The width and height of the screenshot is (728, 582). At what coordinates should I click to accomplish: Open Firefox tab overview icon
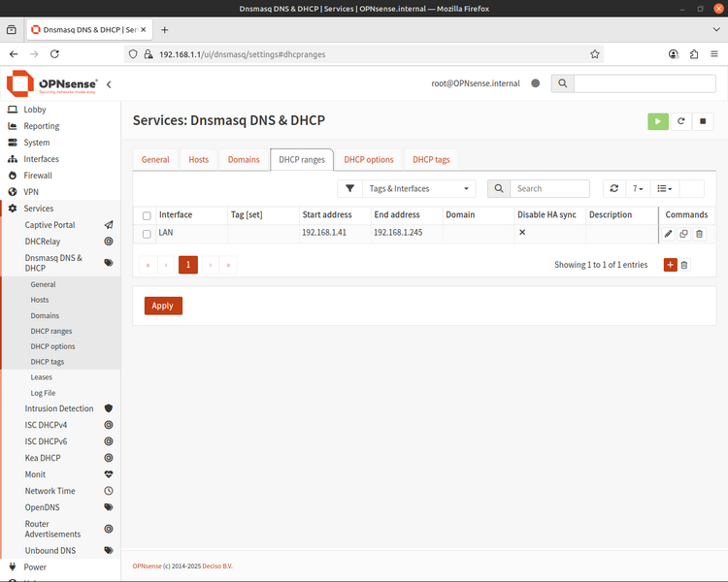(x=12, y=30)
